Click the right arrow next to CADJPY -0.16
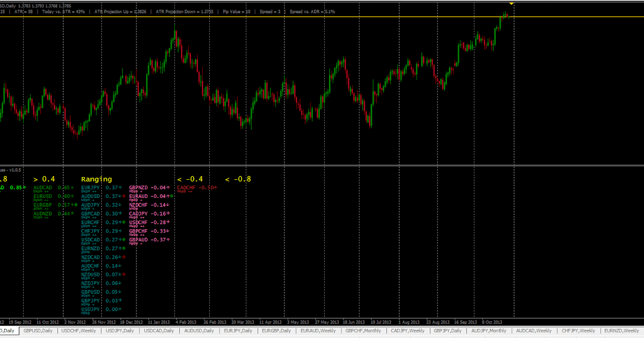The width and height of the screenshot is (644, 338). 167,214
